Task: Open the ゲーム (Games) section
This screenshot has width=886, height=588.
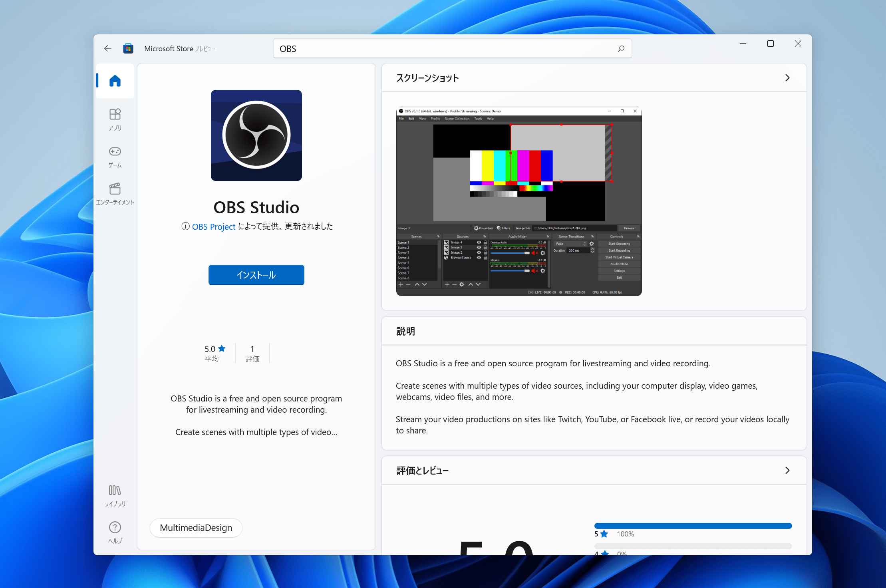Action: pos(115,157)
